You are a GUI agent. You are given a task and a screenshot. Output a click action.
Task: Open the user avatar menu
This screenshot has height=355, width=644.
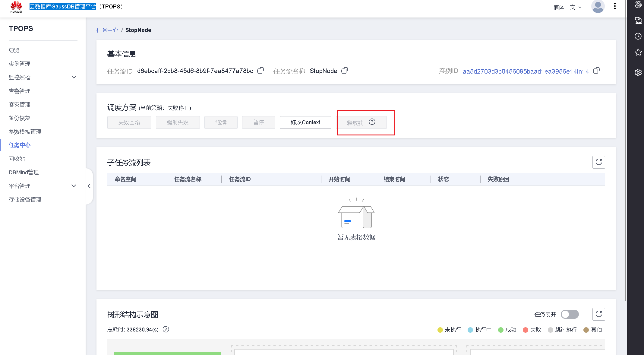pos(598,7)
